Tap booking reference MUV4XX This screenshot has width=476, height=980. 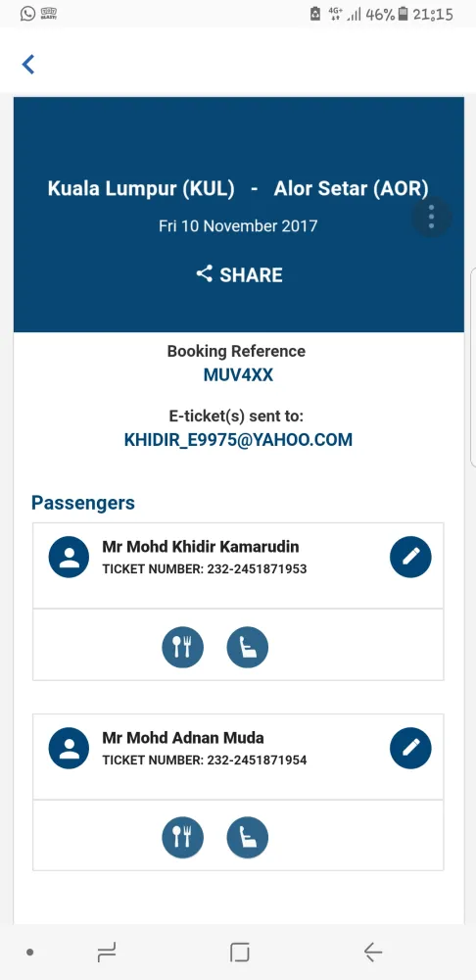[x=238, y=375]
